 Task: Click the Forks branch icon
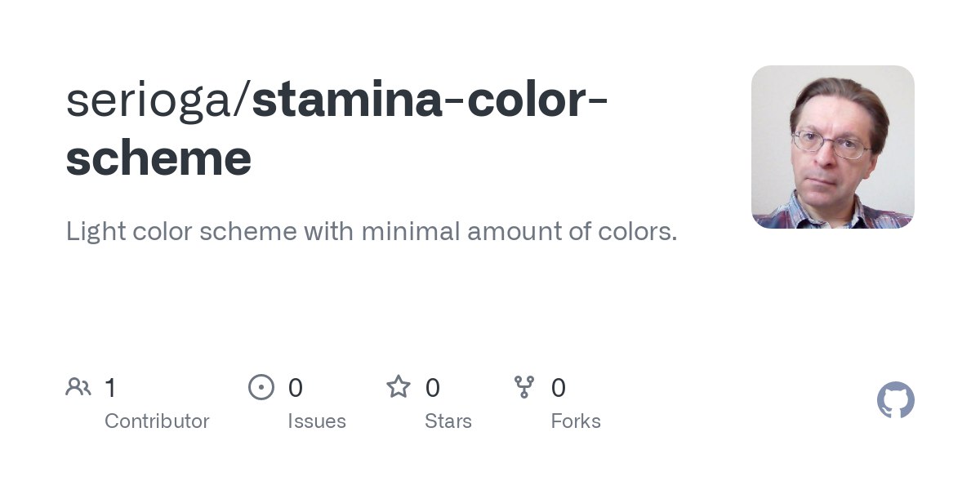[524, 387]
